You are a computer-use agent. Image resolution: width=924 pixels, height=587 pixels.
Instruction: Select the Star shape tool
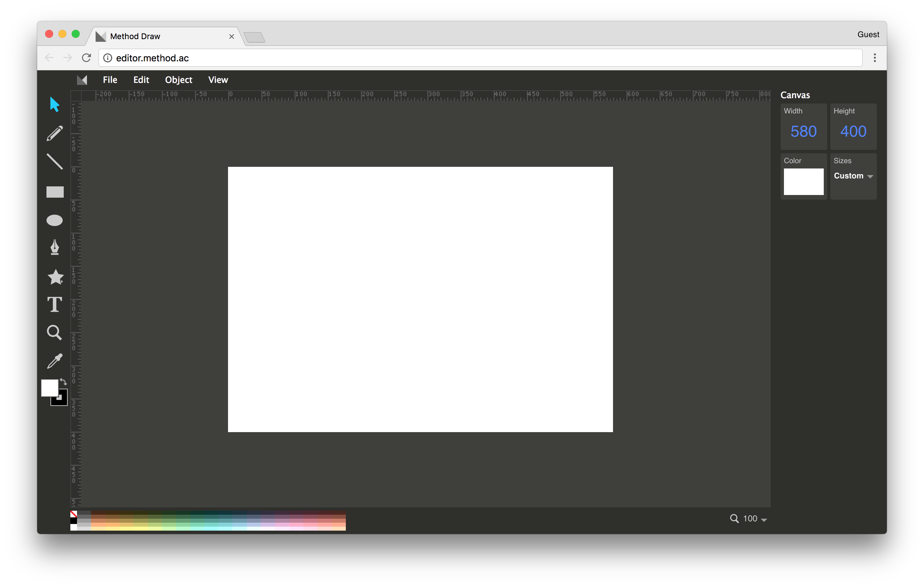click(55, 277)
